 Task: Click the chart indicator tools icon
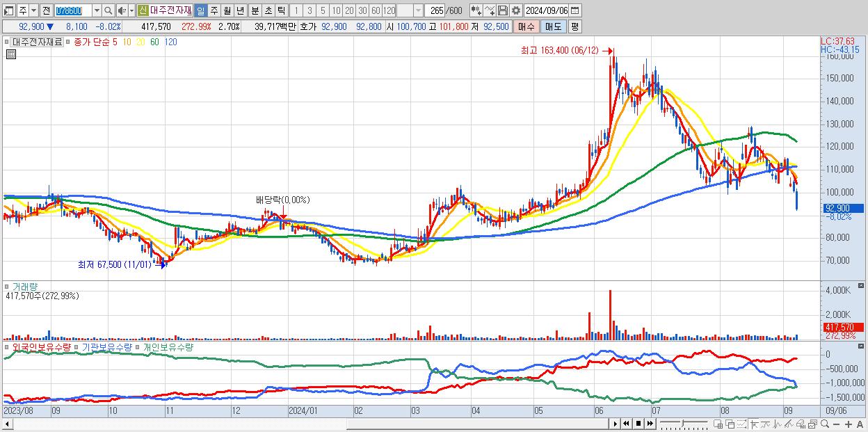pos(476,11)
